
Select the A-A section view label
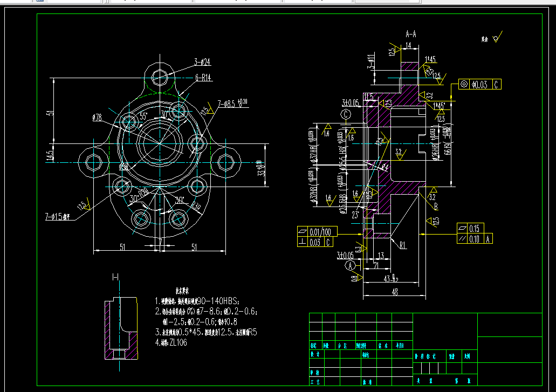(x=410, y=33)
